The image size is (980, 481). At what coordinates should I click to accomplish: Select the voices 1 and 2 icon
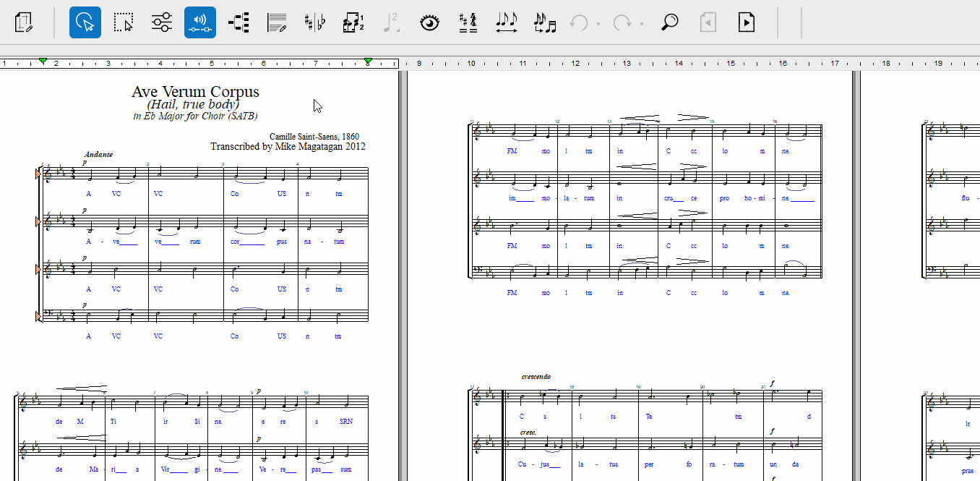click(353, 22)
